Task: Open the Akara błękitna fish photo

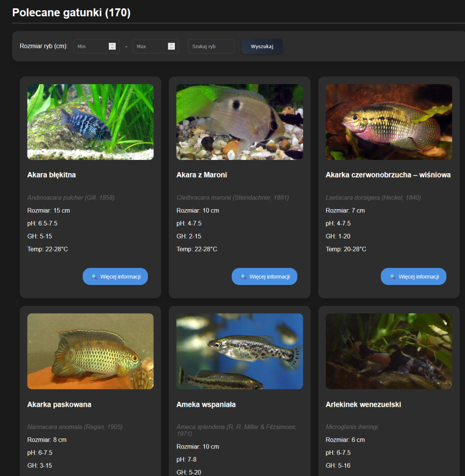Action: click(x=90, y=122)
